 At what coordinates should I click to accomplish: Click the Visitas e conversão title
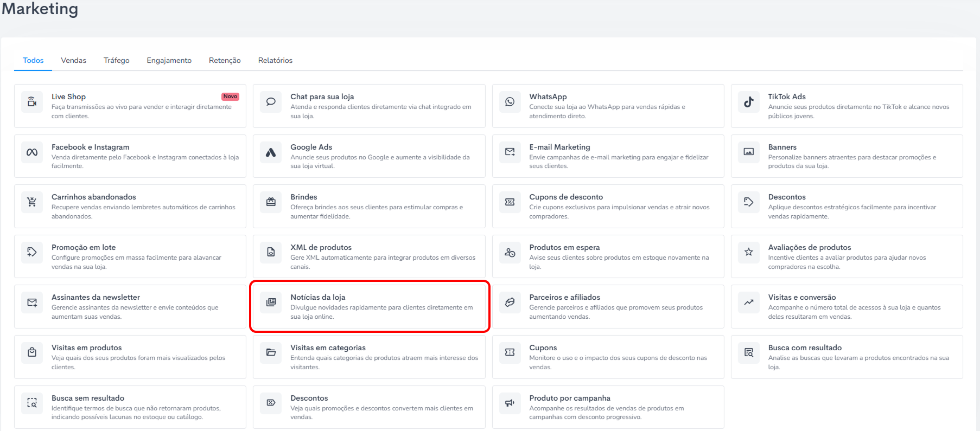(801, 297)
